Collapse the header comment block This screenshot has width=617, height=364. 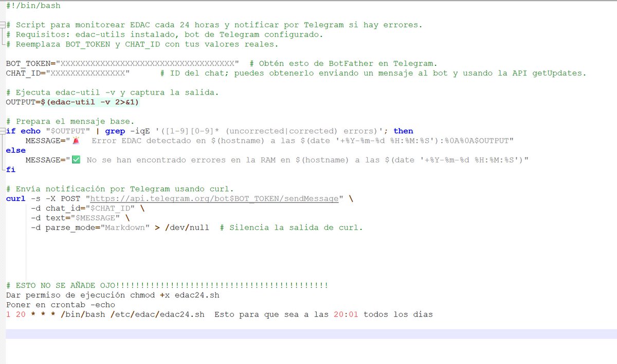3,24
